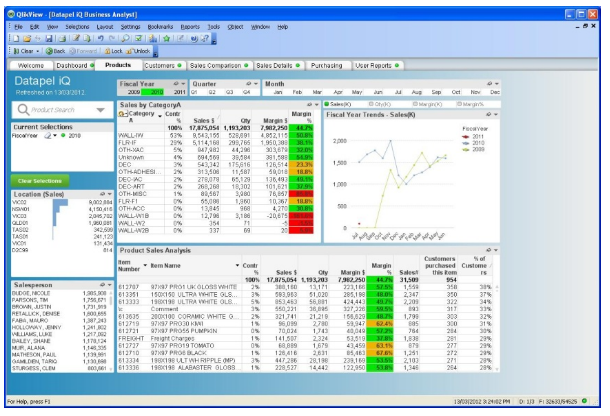The image size is (610, 416).
Task: Open the Sales by CategoryA menu arrow
Action: point(316,105)
